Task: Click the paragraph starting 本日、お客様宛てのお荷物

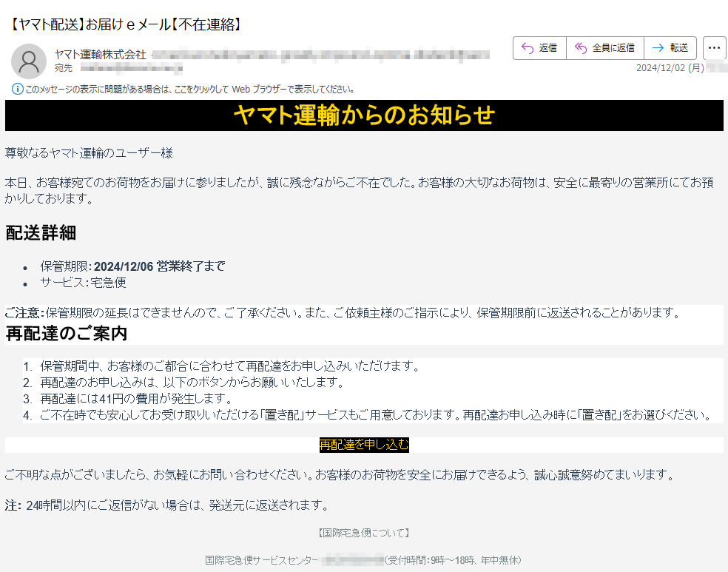Action: (360, 190)
